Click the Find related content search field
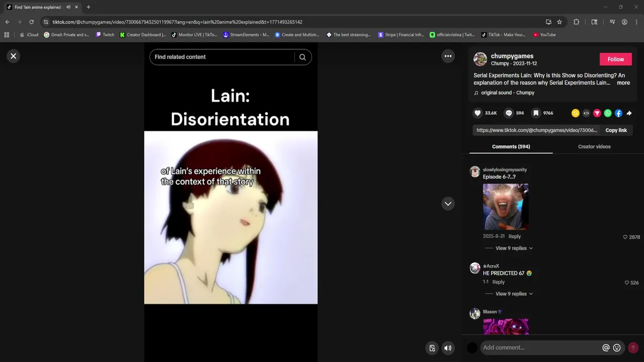 pos(223,57)
